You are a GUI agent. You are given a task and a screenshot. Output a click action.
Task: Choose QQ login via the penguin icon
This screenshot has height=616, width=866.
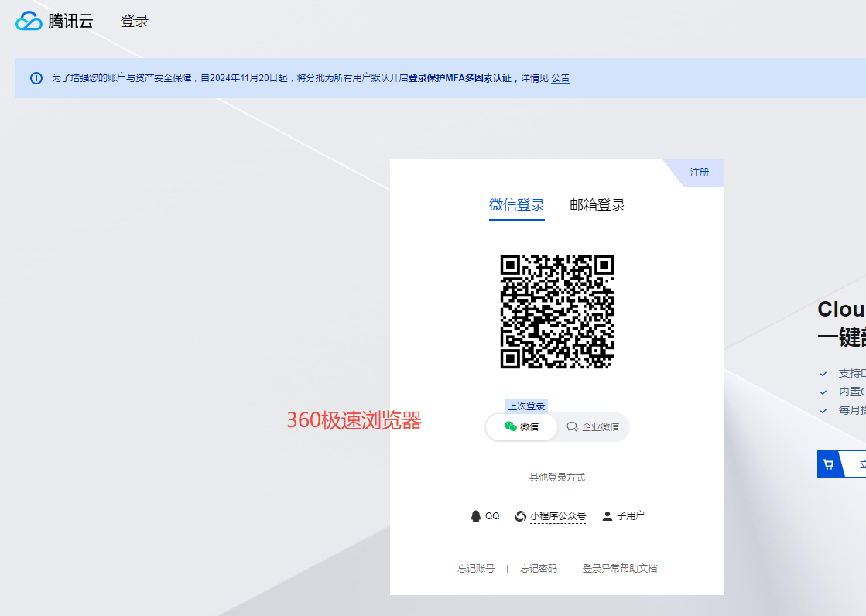click(475, 515)
